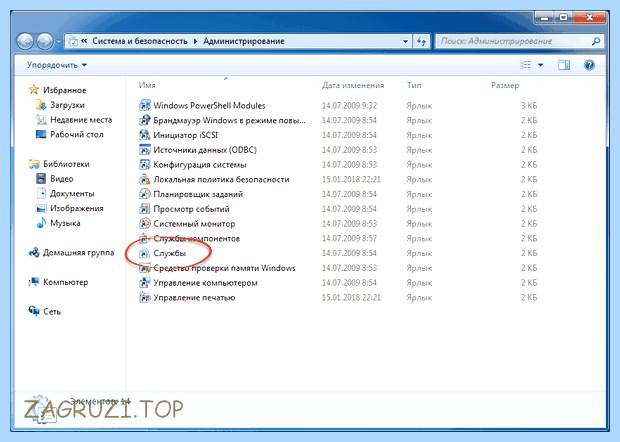Click the "Управление компьютером" icon
The image size is (620, 442).
coord(145,283)
